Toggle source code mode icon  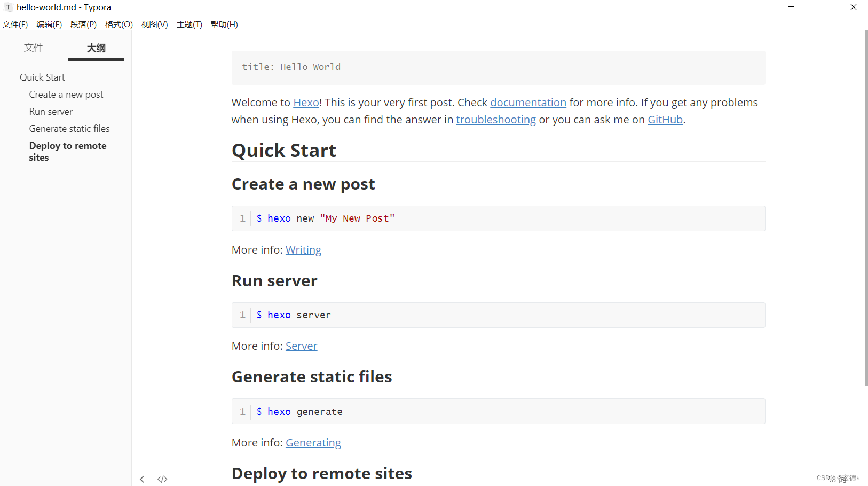tap(162, 479)
